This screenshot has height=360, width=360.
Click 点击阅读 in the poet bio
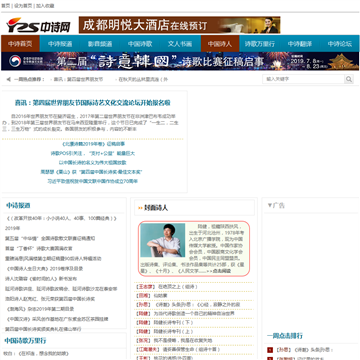point(221,271)
